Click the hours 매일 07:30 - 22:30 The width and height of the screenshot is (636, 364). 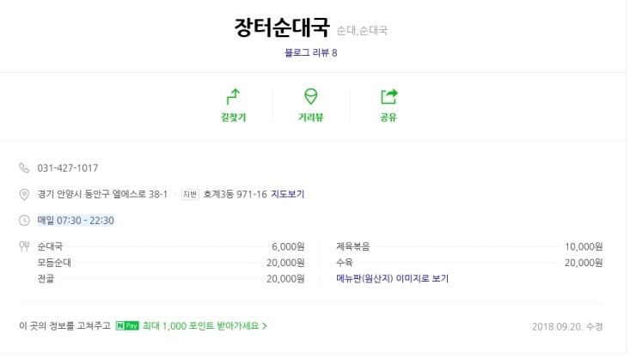[76, 221]
